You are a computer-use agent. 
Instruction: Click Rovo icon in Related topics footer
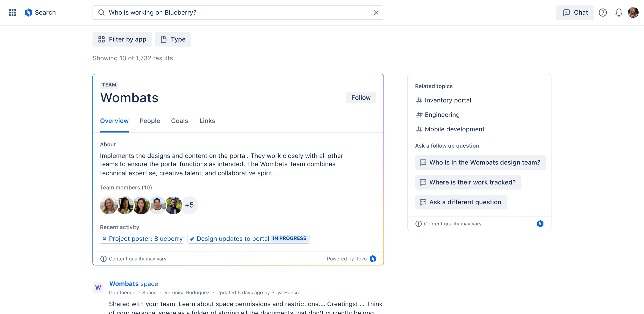pyautogui.click(x=540, y=224)
